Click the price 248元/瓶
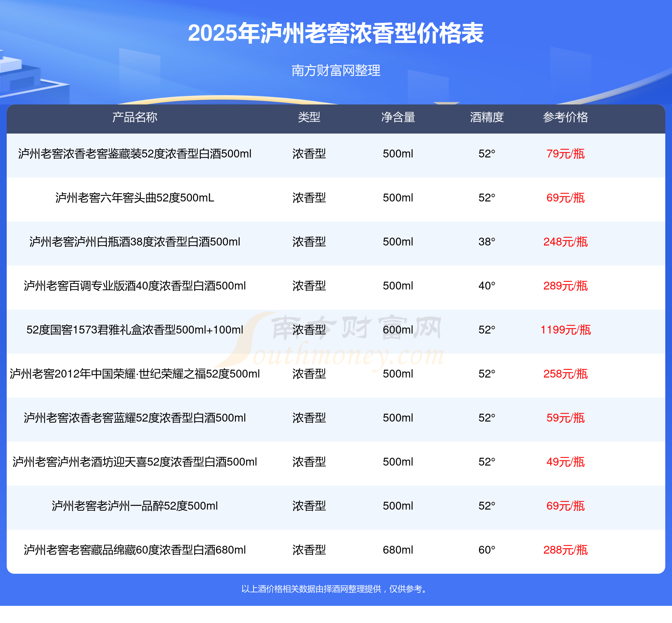 click(566, 242)
